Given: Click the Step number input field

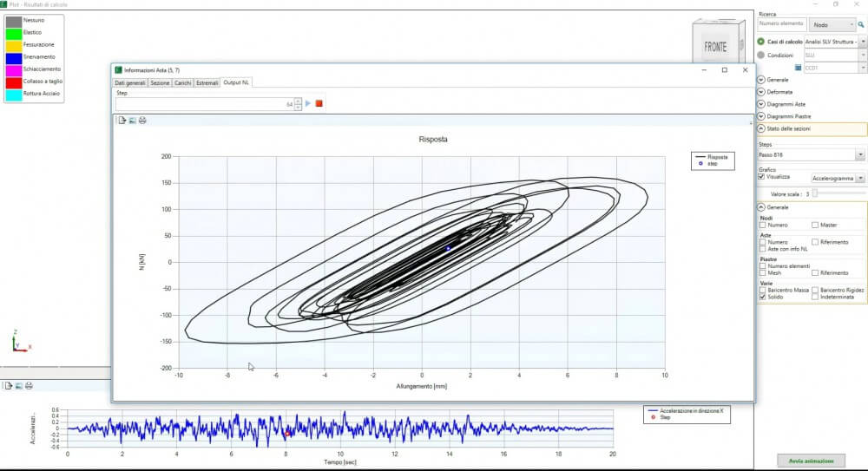Looking at the screenshot, I should (204, 104).
